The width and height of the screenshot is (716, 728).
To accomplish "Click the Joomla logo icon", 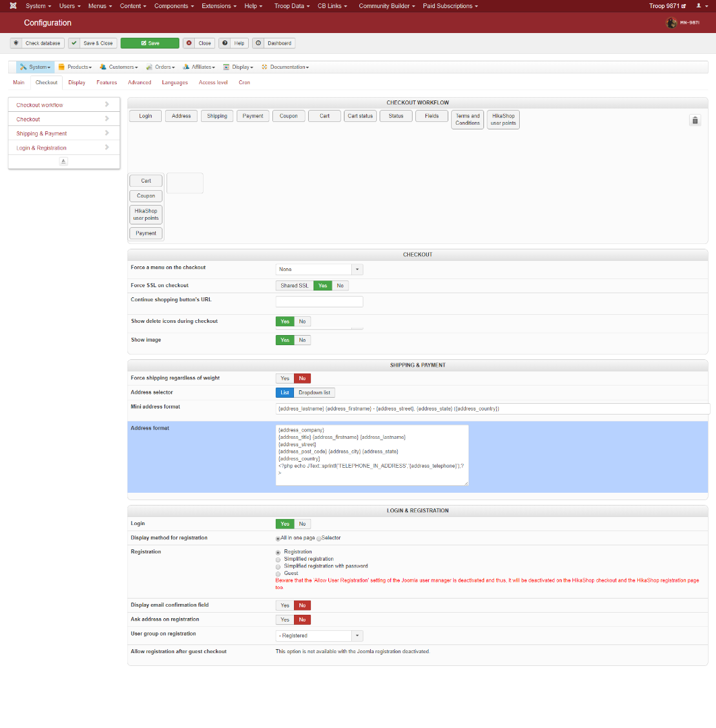I will click(x=13, y=5).
